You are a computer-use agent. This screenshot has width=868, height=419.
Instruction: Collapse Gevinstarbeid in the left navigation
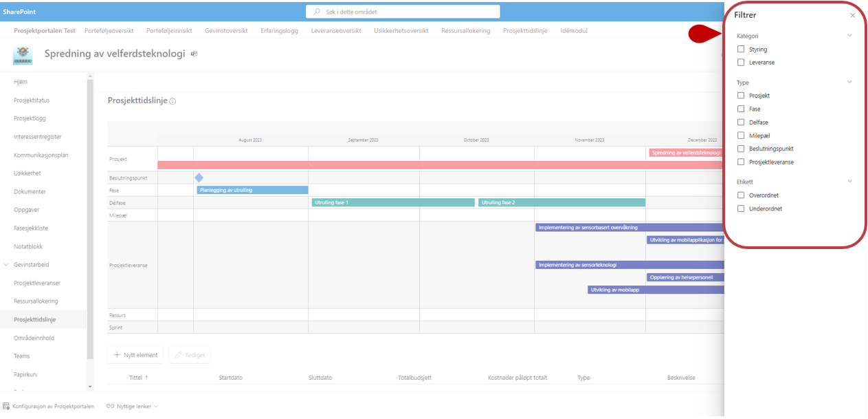point(7,265)
